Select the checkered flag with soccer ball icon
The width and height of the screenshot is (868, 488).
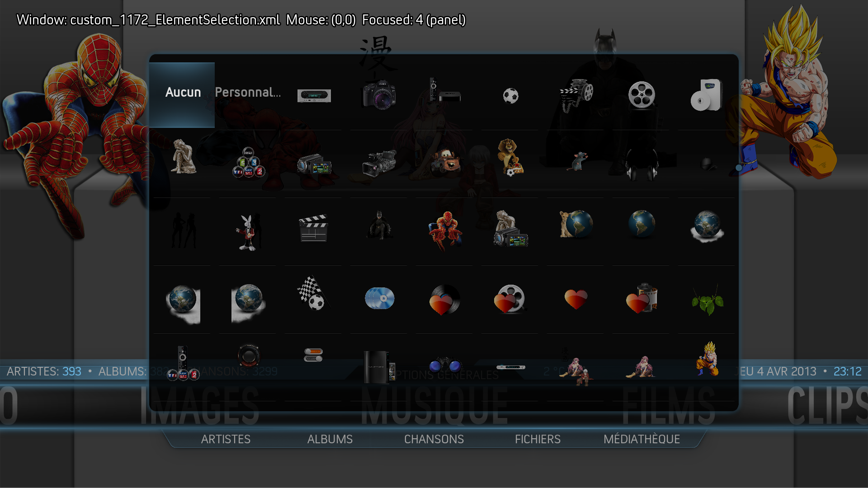(314, 293)
